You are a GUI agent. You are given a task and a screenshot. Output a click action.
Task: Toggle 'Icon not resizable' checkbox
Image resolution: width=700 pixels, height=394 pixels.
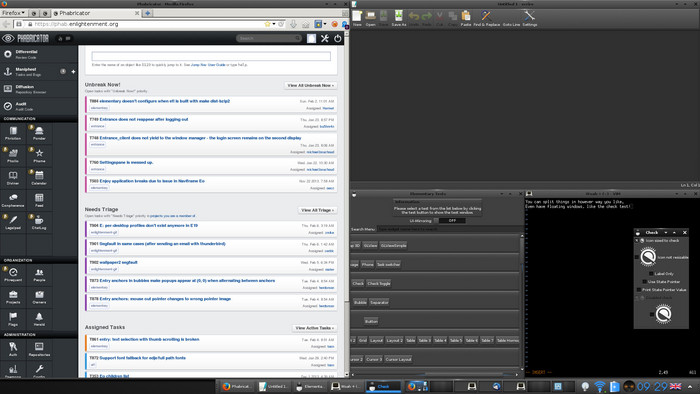coord(637,257)
